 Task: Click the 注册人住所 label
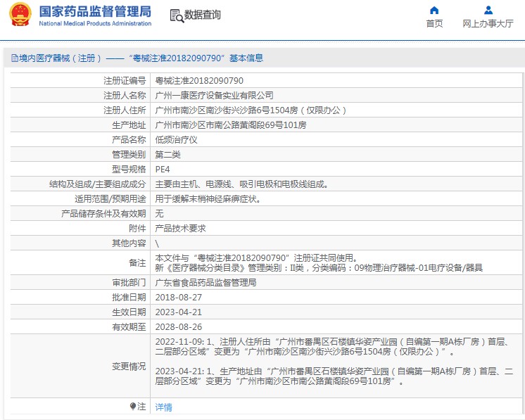click(x=125, y=110)
